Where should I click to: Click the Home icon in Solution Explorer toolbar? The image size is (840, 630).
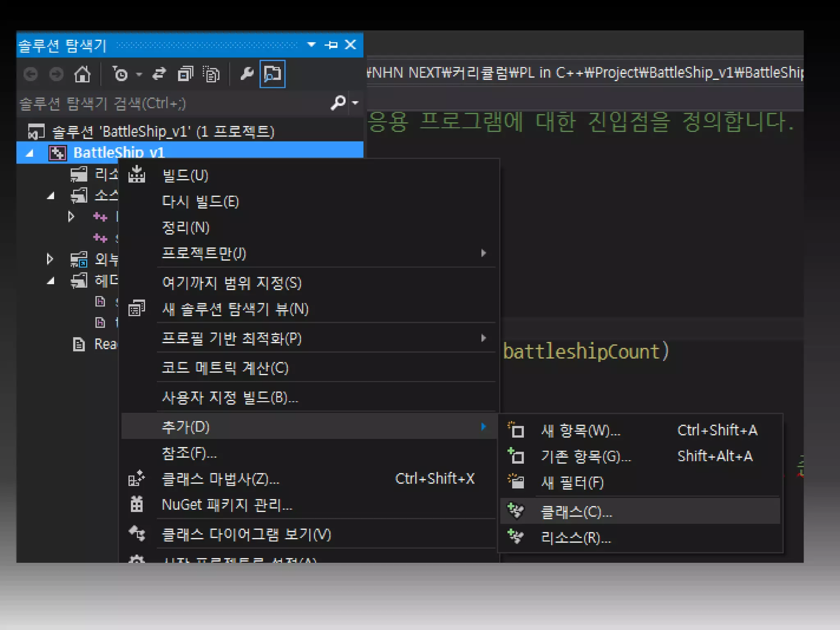click(x=82, y=74)
